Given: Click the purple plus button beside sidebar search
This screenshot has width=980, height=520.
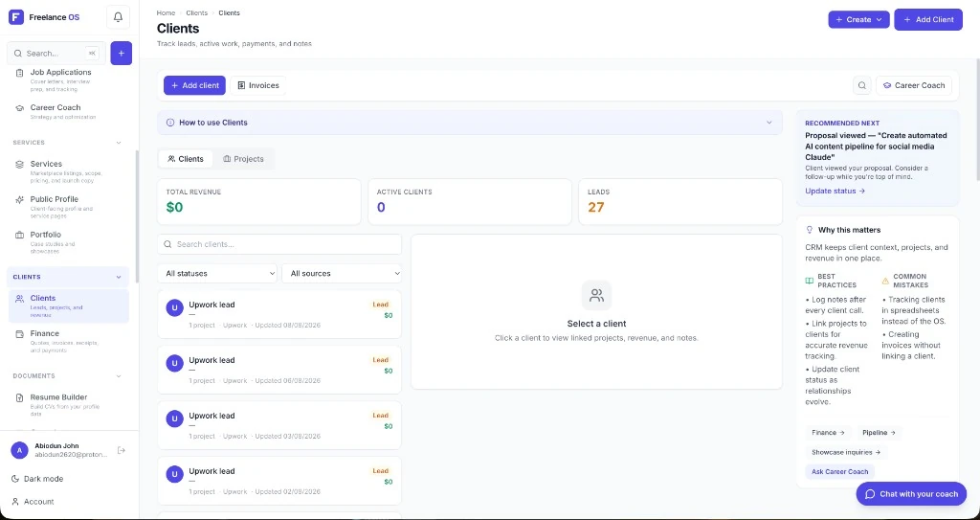Looking at the screenshot, I should (x=122, y=54).
